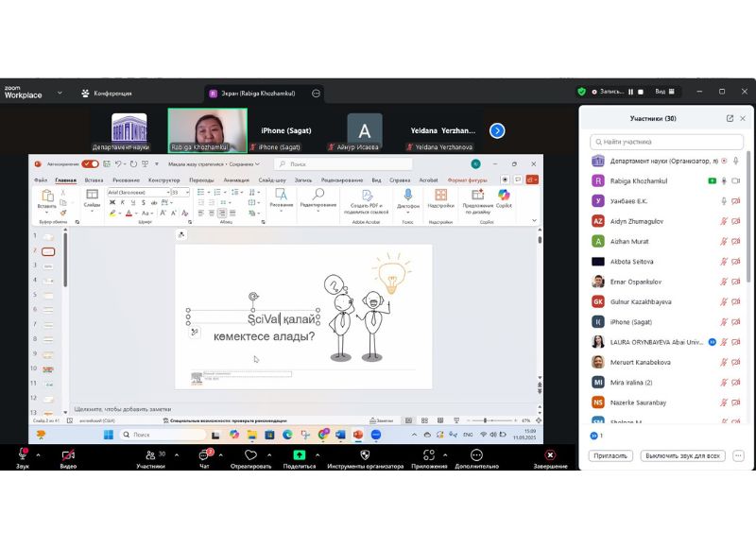This screenshot has width=756, height=548.
Task: Toggle Aidyn Zhumagulov's microphone
Action: [724, 221]
